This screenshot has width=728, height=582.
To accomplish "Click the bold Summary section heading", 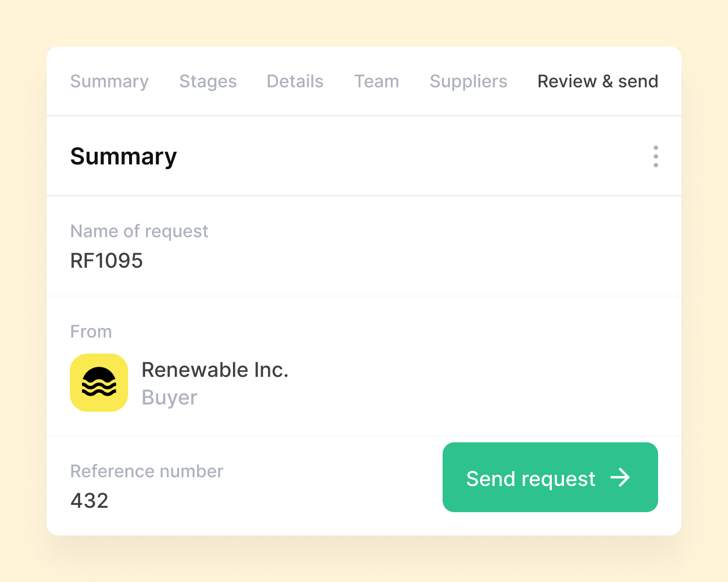I will click(x=123, y=156).
